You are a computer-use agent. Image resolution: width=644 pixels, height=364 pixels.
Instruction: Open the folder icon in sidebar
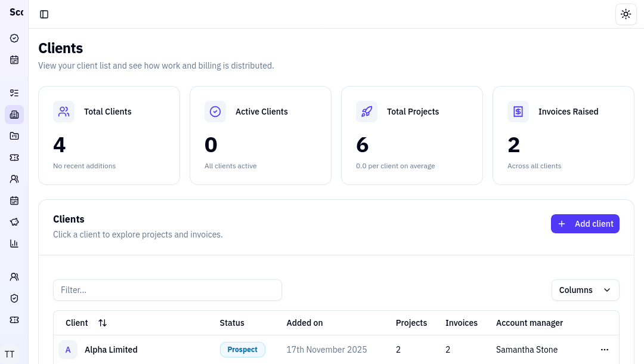tap(14, 136)
